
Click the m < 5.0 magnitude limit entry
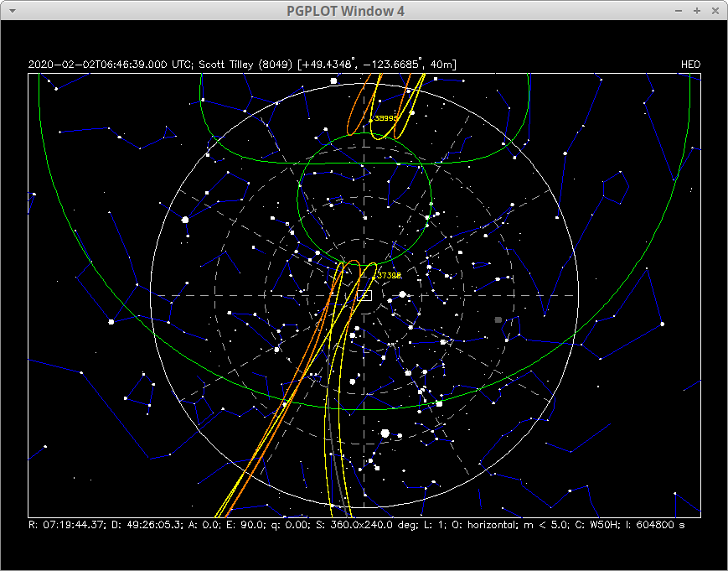[x=545, y=525]
